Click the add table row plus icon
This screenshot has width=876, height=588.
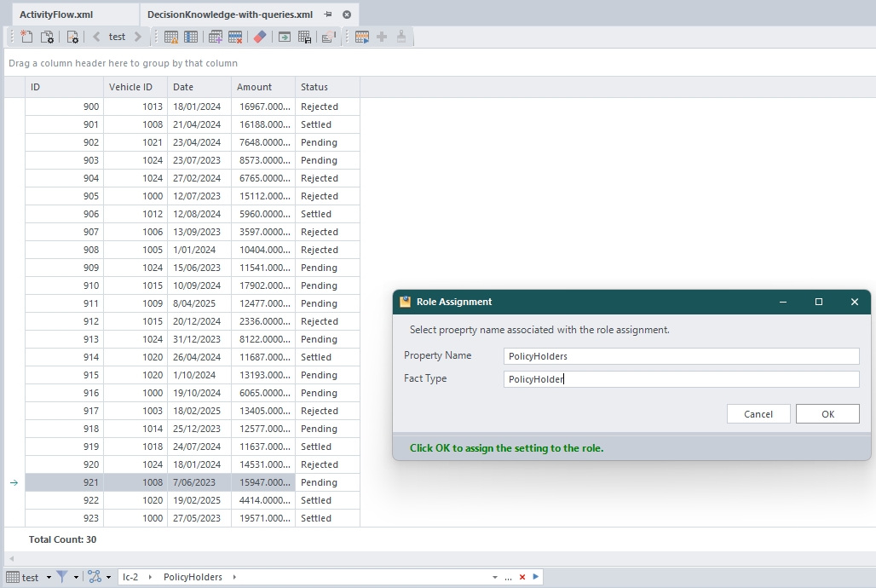pyautogui.click(x=215, y=37)
